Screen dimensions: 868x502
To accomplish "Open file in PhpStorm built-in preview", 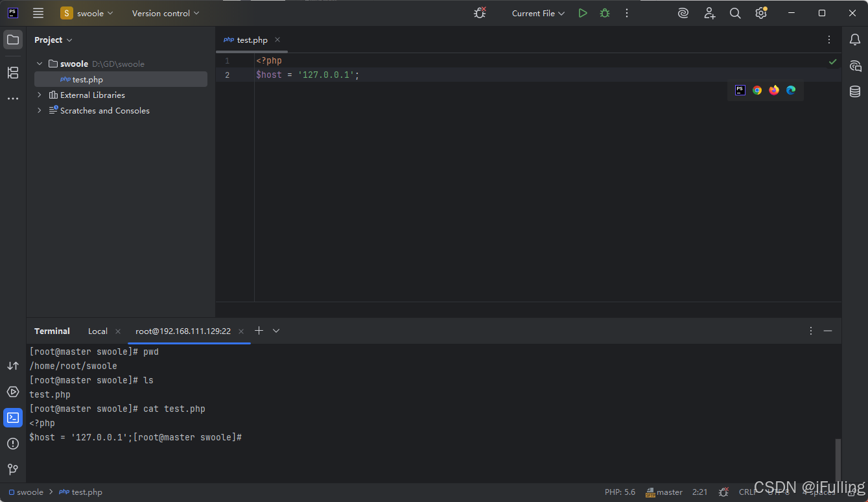I will [740, 90].
